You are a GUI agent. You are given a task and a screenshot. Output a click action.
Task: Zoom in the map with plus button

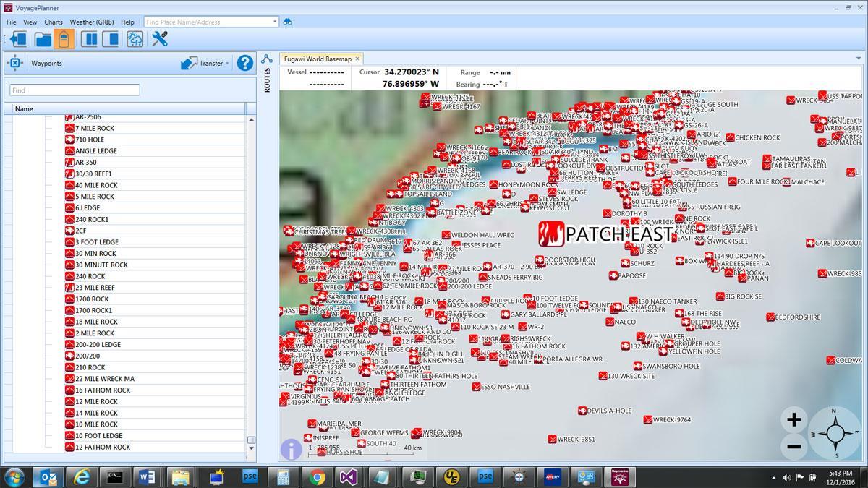(793, 420)
